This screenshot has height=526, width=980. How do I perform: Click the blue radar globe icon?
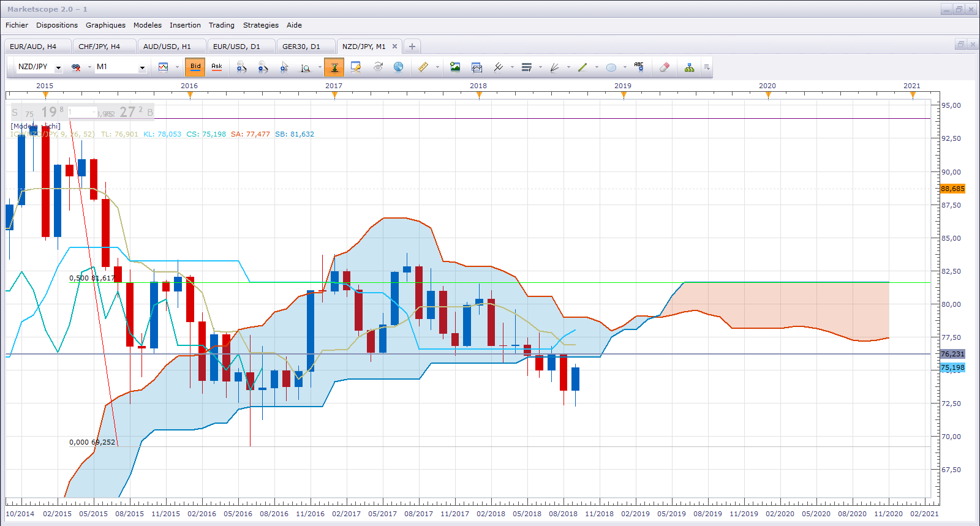click(398, 67)
